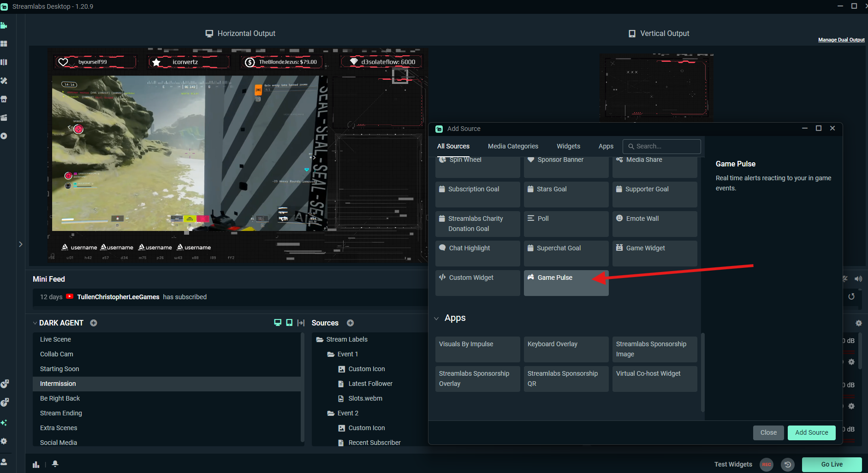Viewport: 868px width, 473px height.
Task: Start recording with the REC button
Action: pyautogui.click(x=767, y=464)
